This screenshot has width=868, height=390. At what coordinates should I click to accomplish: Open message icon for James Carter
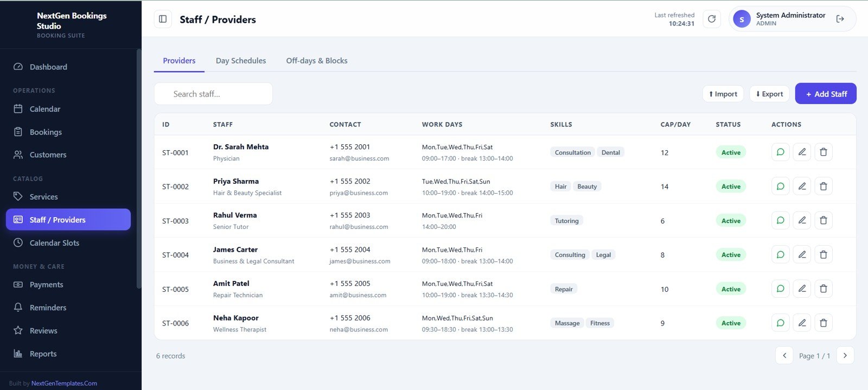pyautogui.click(x=780, y=254)
